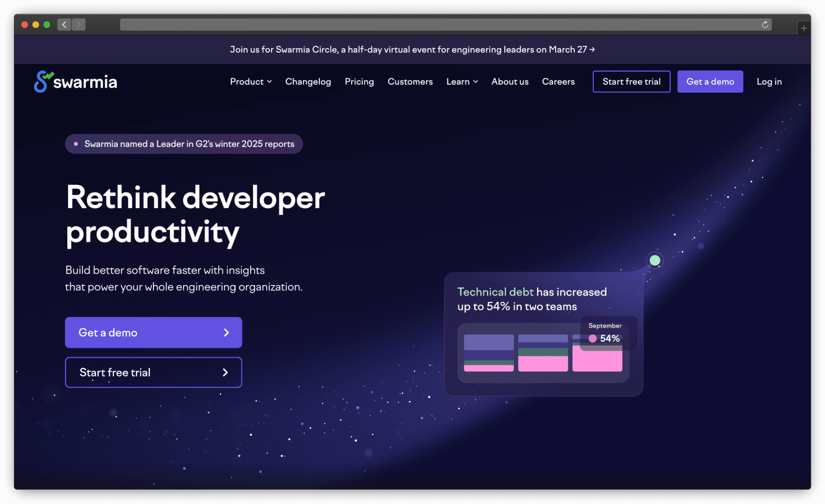Minimize the browser window with the yellow button
Image resolution: width=825 pixels, height=504 pixels.
36,25
